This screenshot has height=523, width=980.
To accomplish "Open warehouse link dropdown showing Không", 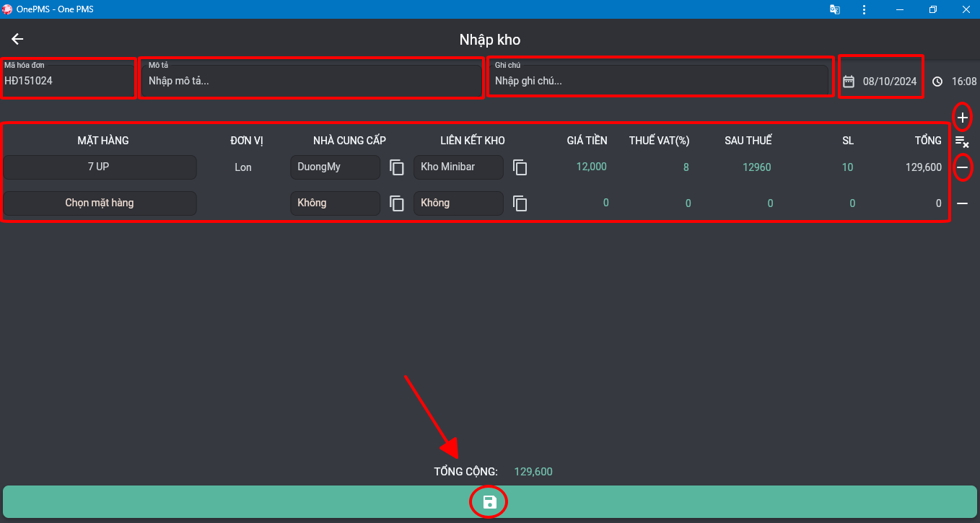I will (x=458, y=203).
